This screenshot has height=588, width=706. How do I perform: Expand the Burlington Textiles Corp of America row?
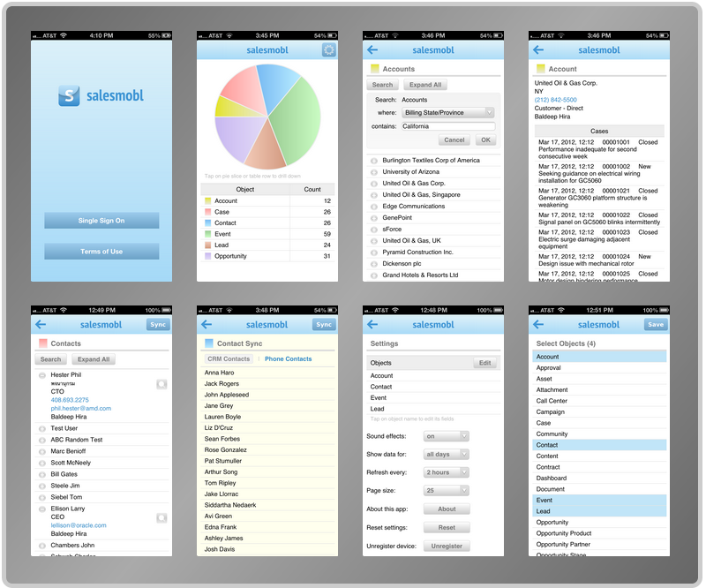click(x=373, y=161)
